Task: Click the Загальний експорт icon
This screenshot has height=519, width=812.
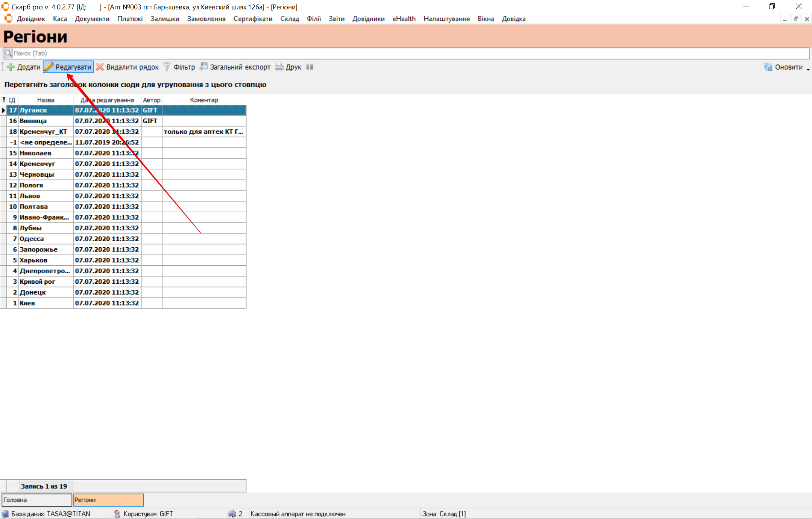Action: pos(203,67)
